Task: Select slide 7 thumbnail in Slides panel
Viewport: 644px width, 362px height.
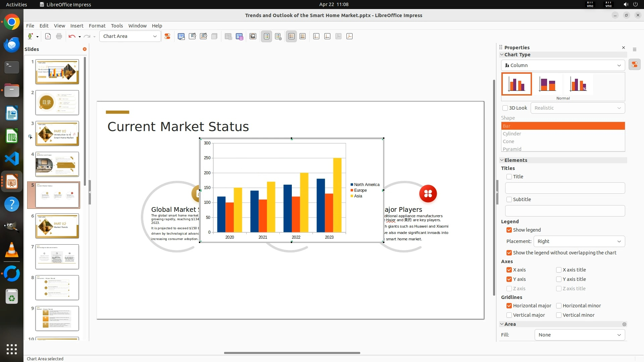Action: [57, 257]
